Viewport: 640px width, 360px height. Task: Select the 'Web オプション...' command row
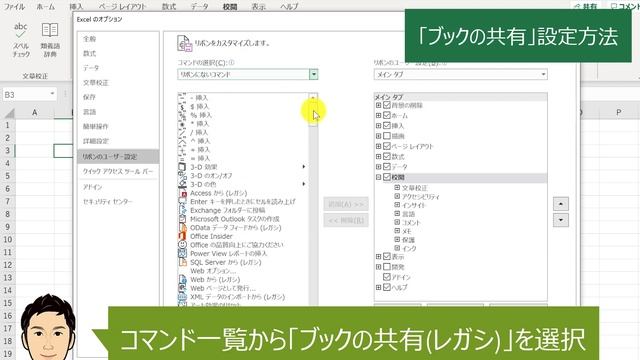click(x=243, y=271)
